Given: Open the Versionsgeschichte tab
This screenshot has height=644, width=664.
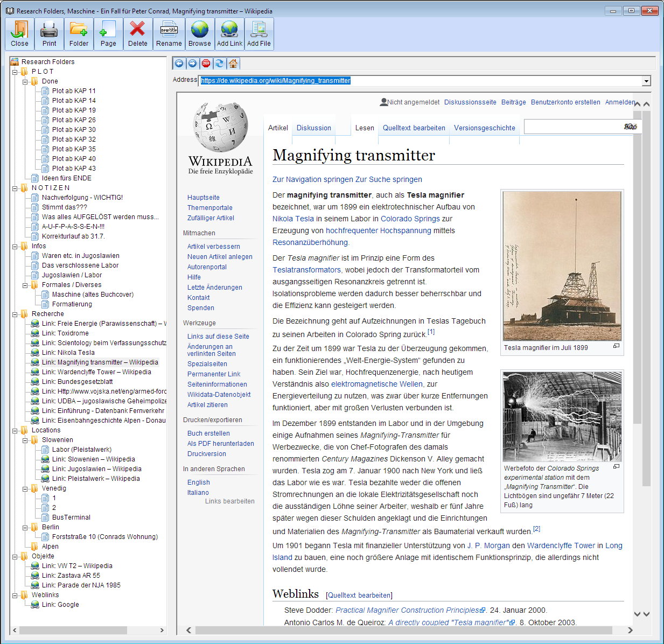Looking at the screenshot, I should click(x=485, y=128).
